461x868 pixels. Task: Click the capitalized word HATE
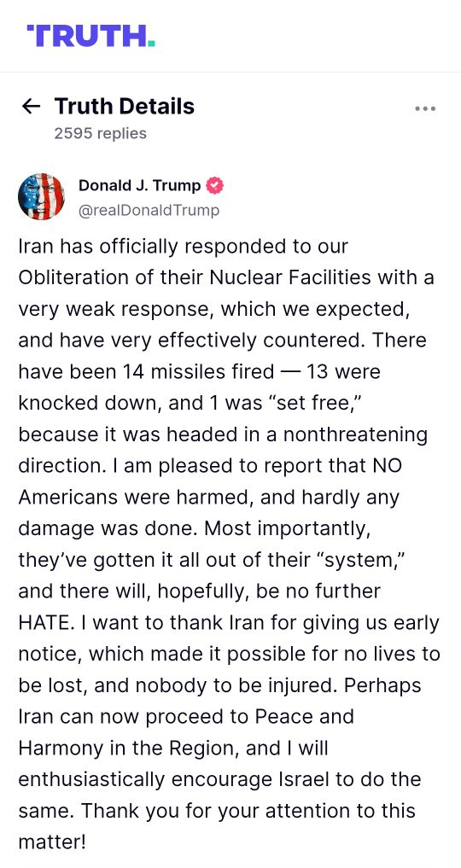[44, 623]
